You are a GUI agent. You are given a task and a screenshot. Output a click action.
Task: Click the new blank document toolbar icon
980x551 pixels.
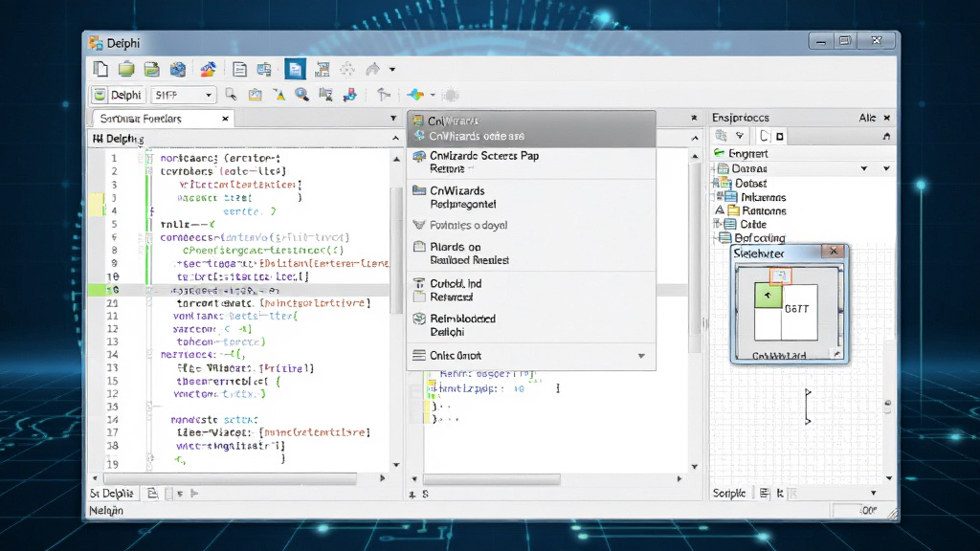[100, 69]
